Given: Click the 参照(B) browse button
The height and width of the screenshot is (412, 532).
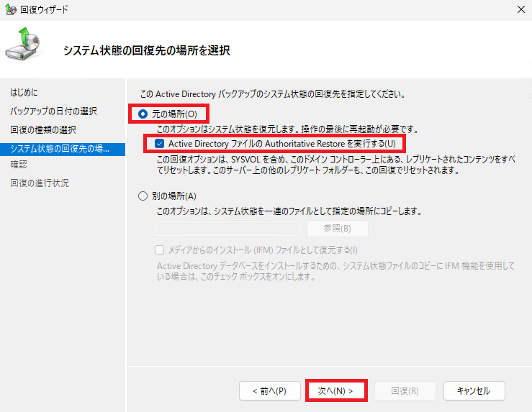Looking at the screenshot, I should [337, 229].
